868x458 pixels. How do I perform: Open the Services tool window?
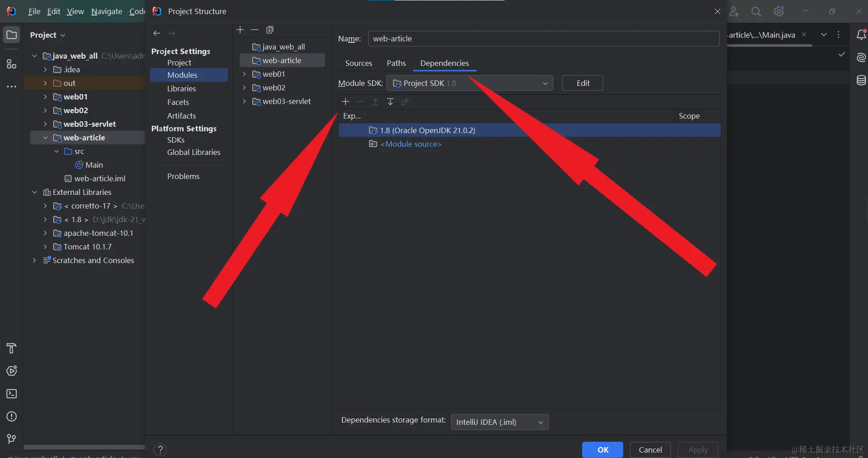tap(12, 371)
